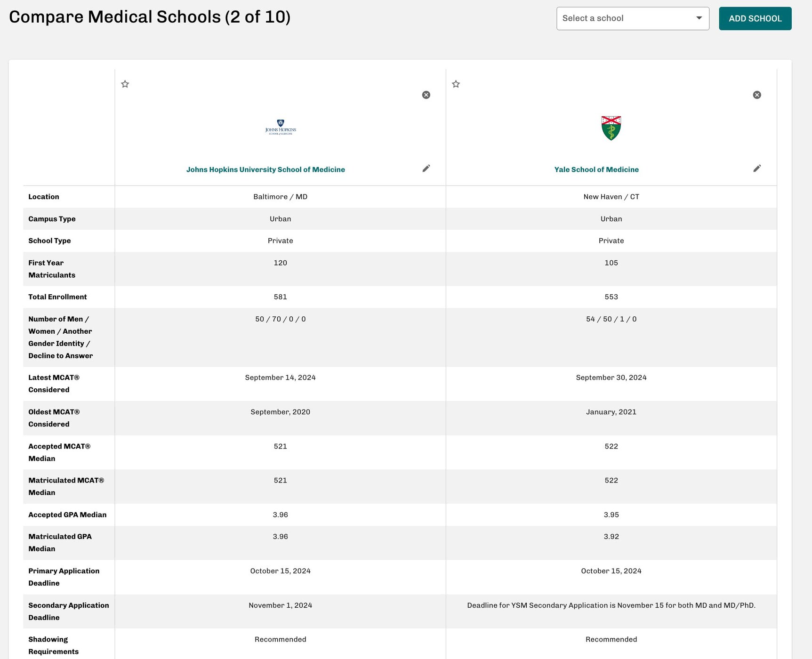Image resolution: width=812 pixels, height=659 pixels.
Task: Click the dropdown arrow on school selector
Action: [699, 18]
